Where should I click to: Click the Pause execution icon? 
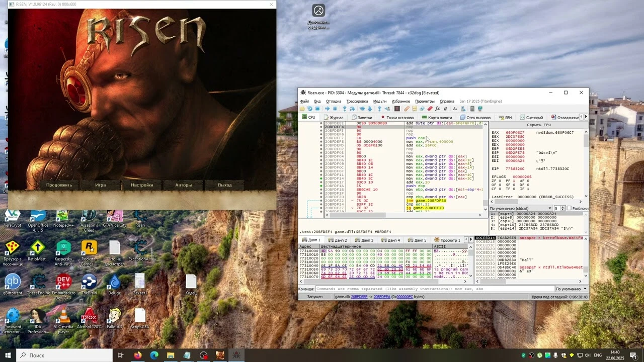click(x=335, y=108)
